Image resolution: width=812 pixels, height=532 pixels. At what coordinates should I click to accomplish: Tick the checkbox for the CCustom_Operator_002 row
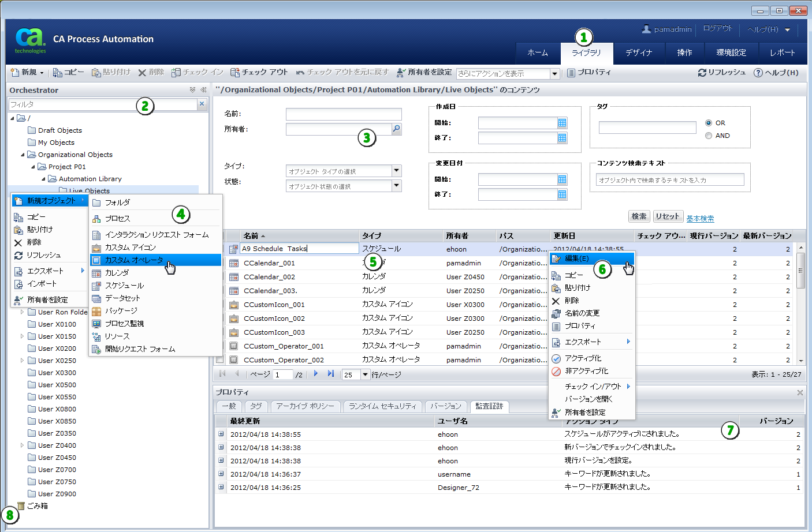click(219, 359)
